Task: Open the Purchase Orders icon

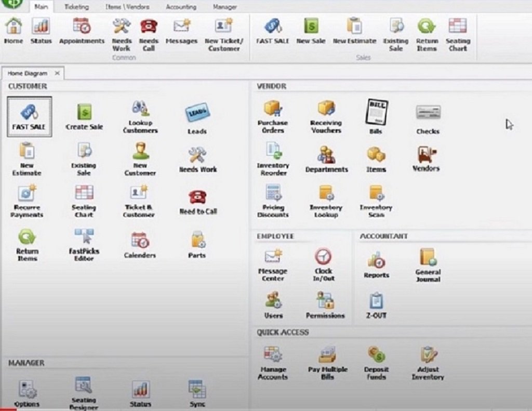Action: (x=273, y=115)
